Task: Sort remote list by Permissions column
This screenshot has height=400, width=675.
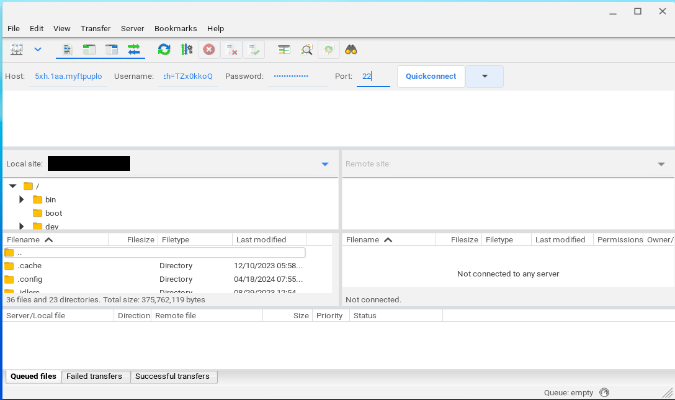Action: [619, 240]
